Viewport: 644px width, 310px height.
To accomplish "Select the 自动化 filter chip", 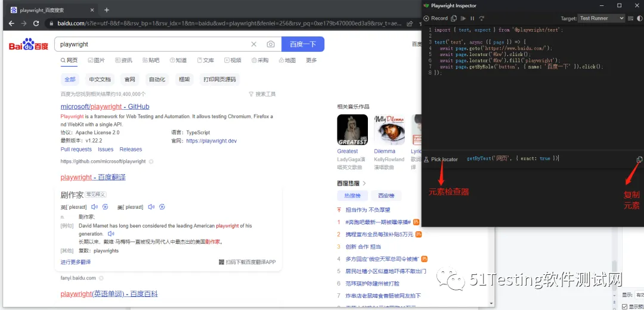I will pyautogui.click(x=157, y=79).
